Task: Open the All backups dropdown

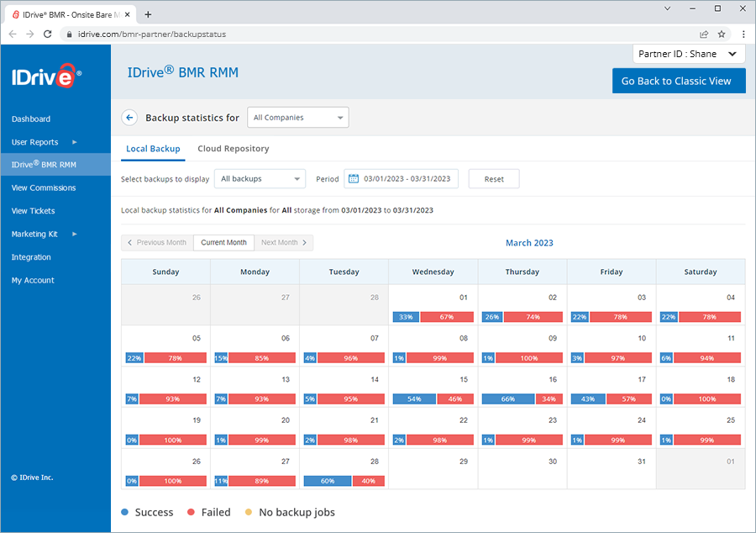Action: 260,178
